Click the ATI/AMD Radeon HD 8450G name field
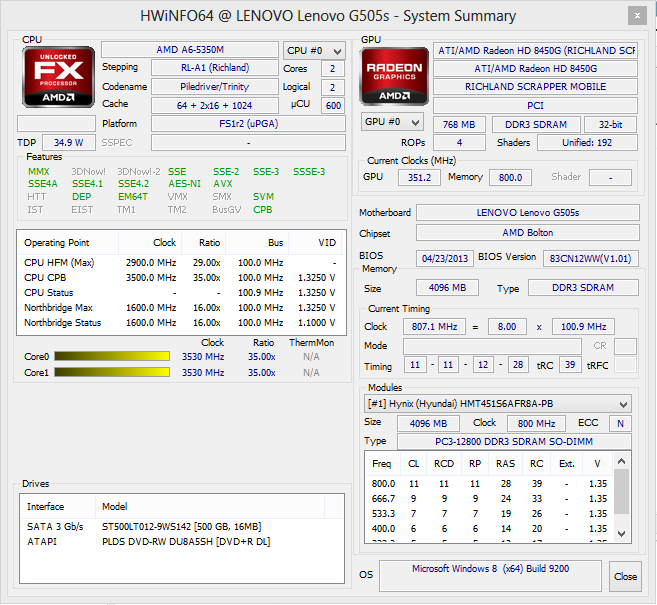 [535, 68]
